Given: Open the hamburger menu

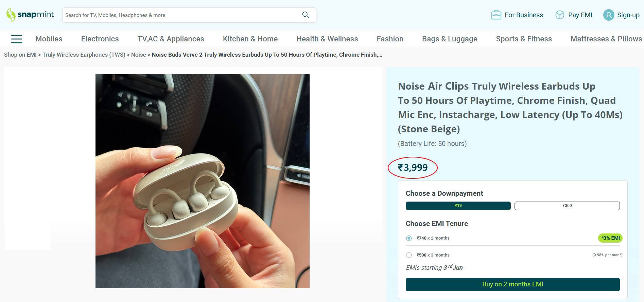Looking at the screenshot, I should (17, 39).
